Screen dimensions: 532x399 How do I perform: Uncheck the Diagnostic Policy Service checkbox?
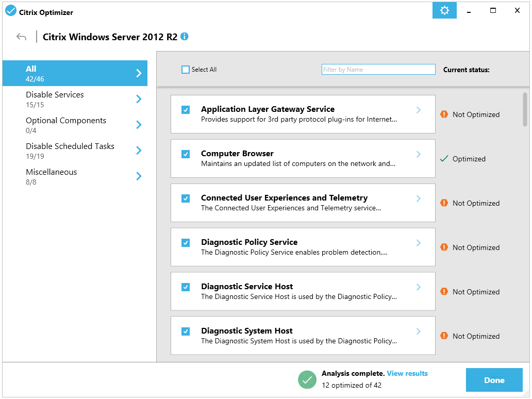pyautogui.click(x=186, y=243)
